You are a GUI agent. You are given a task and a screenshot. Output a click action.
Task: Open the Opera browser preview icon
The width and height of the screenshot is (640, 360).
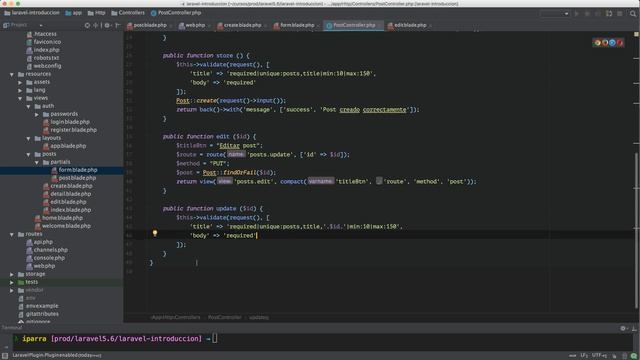(x=620, y=42)
